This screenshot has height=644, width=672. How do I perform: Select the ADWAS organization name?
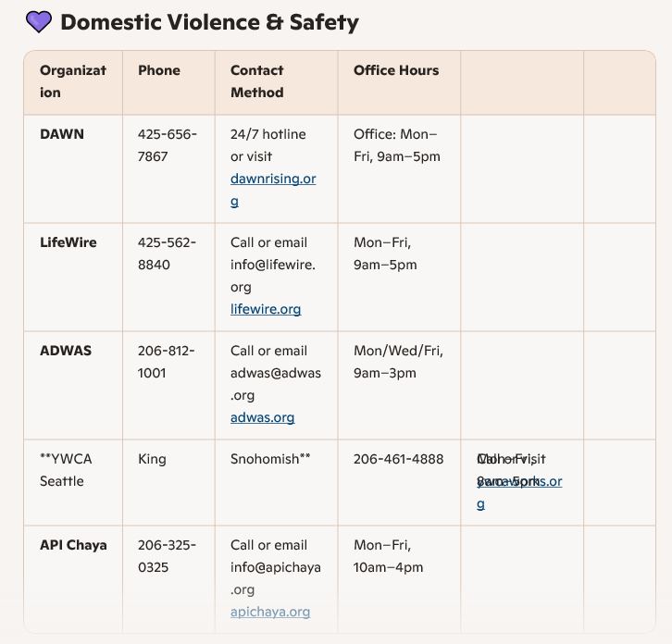coord(65,351)
